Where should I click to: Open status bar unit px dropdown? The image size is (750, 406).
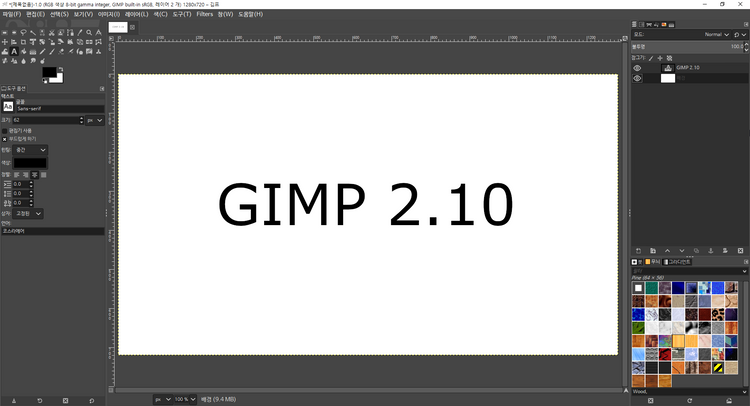pyautogui.click(x=162, y=399)
